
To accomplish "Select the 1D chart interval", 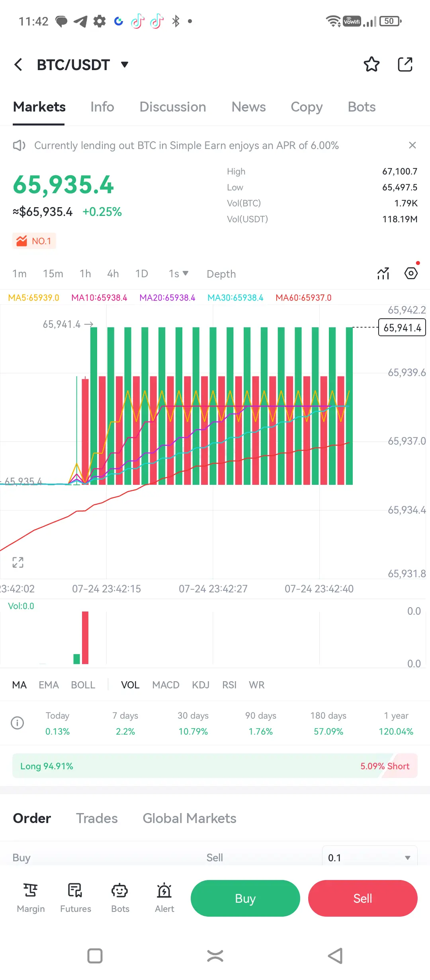I will [141, 274].
